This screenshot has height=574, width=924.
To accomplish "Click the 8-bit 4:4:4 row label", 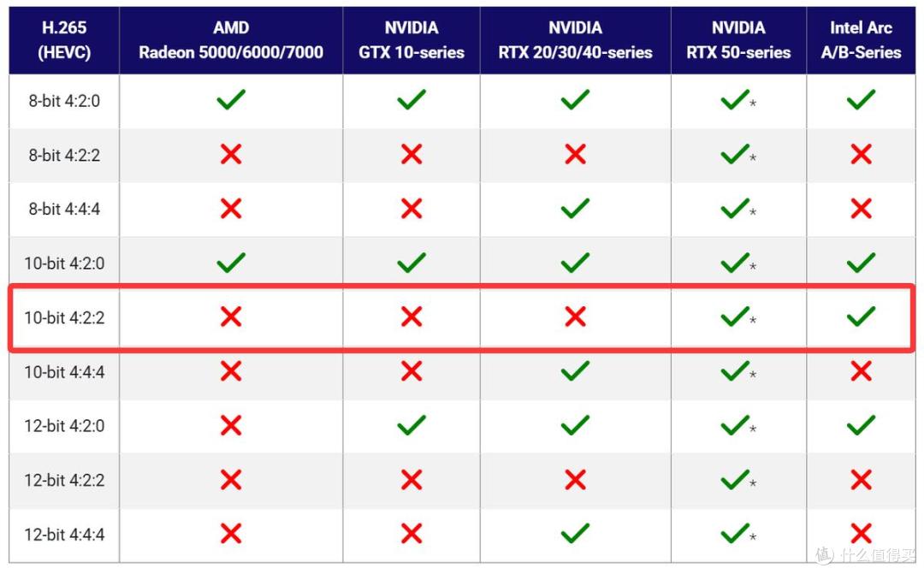I will point(64,210).
